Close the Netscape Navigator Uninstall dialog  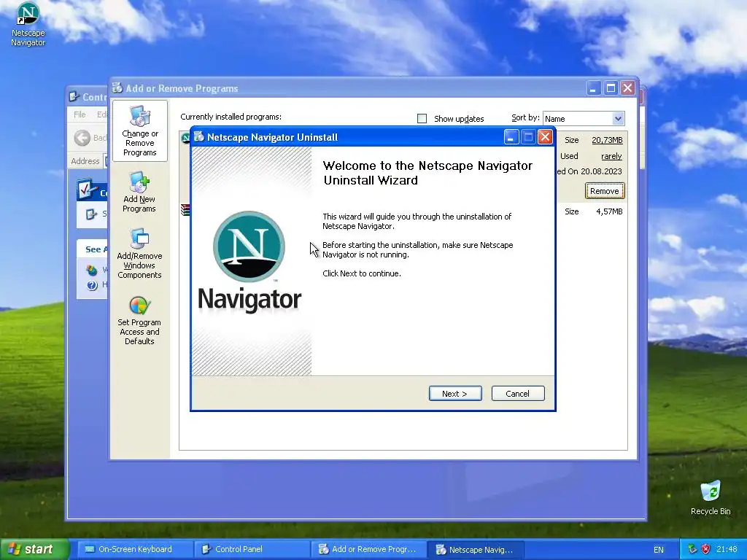click(x=545, y=137)
